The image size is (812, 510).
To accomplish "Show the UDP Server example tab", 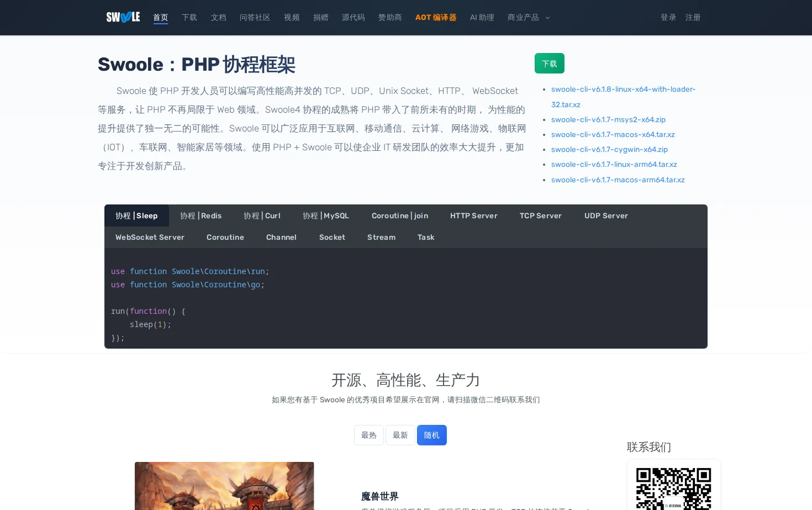I will point(606,215).
